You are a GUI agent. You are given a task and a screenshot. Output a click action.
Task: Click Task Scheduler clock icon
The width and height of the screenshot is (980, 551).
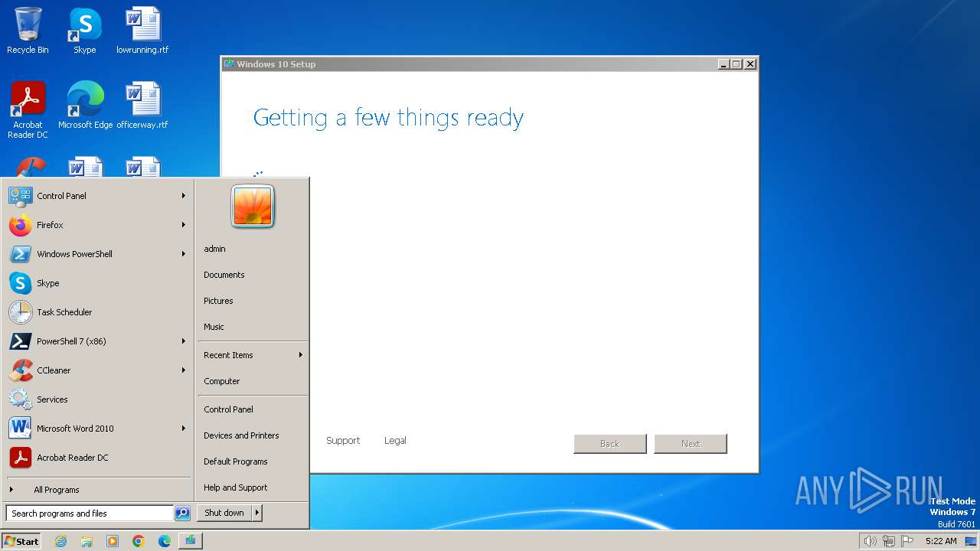click(20, 312)
